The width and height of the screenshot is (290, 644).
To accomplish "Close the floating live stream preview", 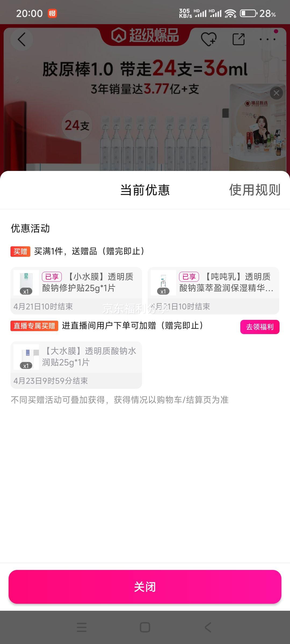I will coord(276,93).
